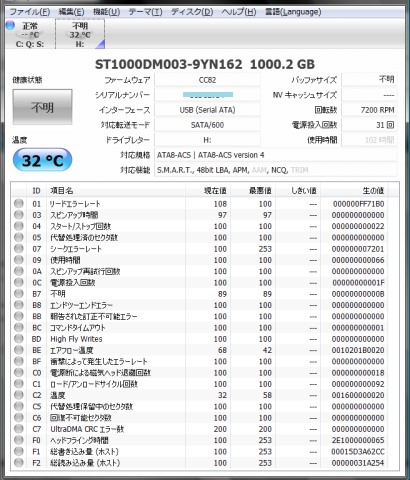Select raw value 00015D3A62CC
This screenshot has width=410, height=480.
coord(358,452)
